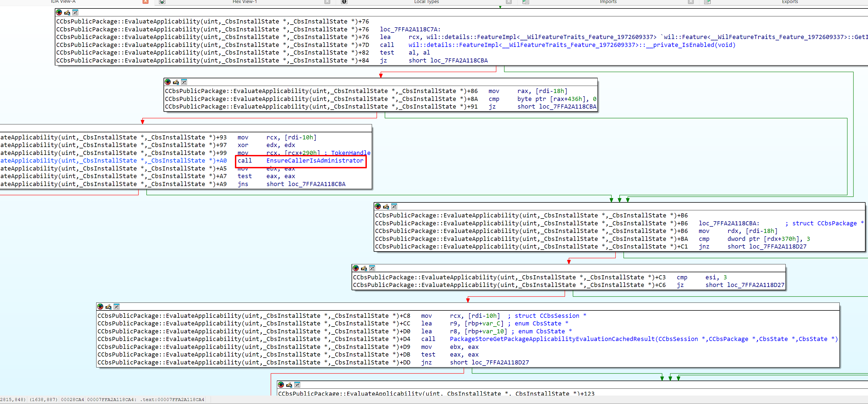Click the Exports tab icon

pos(707,2)
